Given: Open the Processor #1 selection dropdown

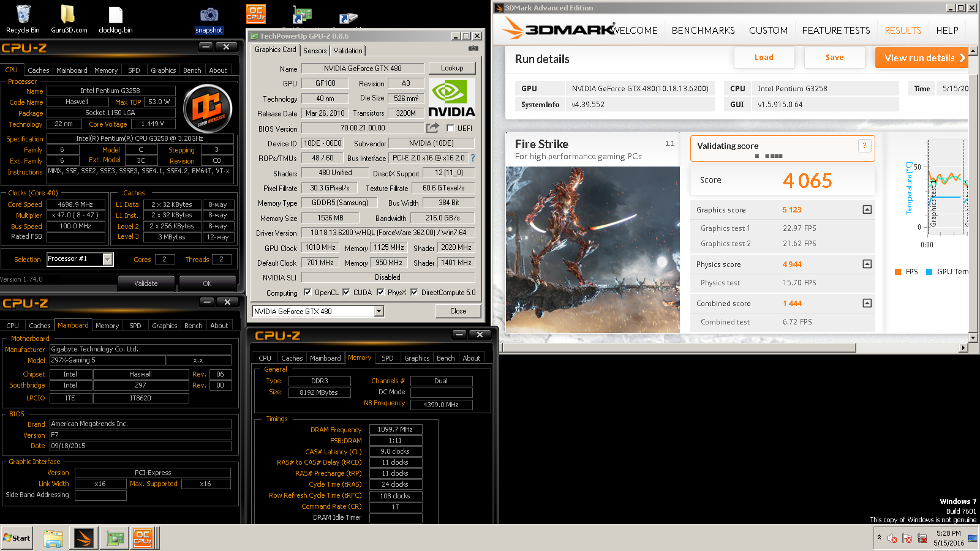Looking at the screenshot, I should [x=108, y=260].
